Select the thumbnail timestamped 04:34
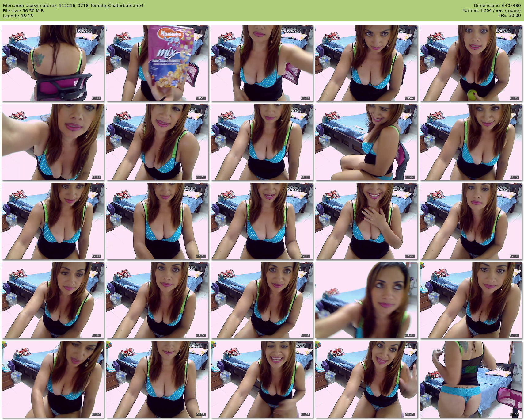Screen dimensions: 524x420 (262, 379)
